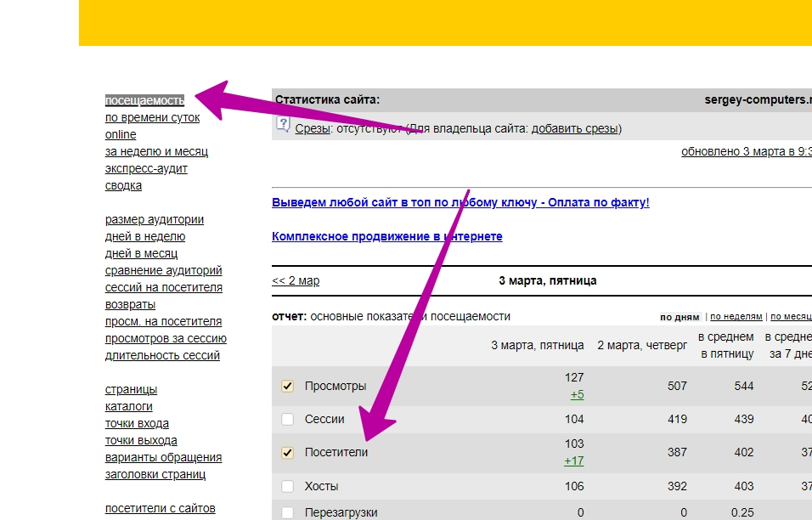Open посетители с сайтов report

coord(160,509)
